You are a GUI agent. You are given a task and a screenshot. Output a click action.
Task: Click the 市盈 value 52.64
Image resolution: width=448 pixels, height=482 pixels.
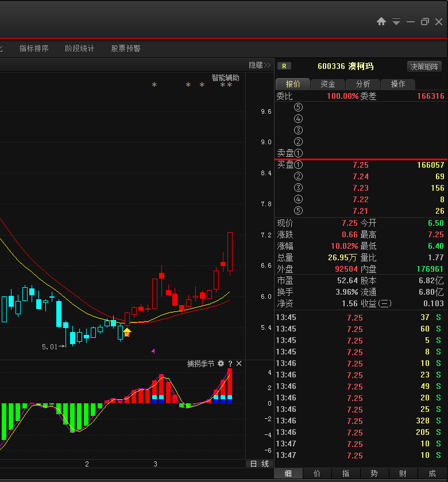pos(347,280)
